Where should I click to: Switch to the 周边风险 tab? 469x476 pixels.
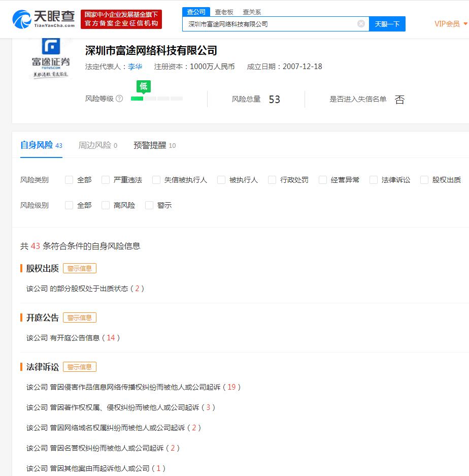click(98, 145)
